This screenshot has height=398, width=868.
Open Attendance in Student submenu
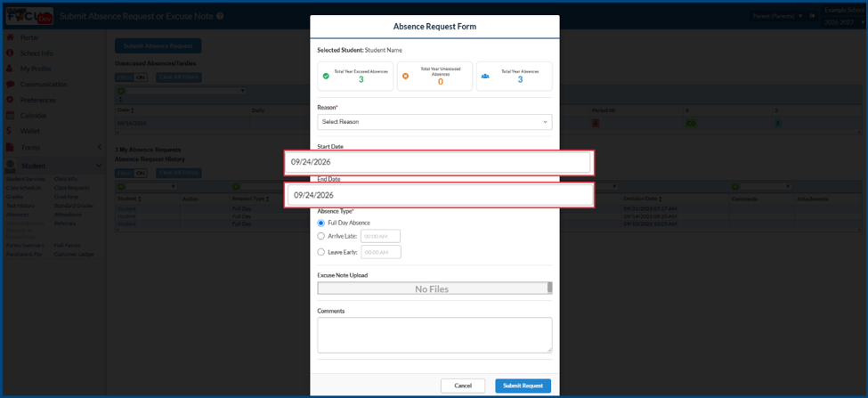point(68,215)
